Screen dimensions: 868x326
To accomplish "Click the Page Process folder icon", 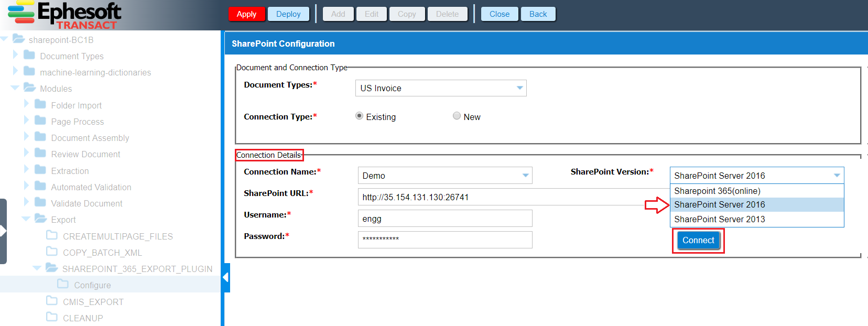I will tap(40, 121).
